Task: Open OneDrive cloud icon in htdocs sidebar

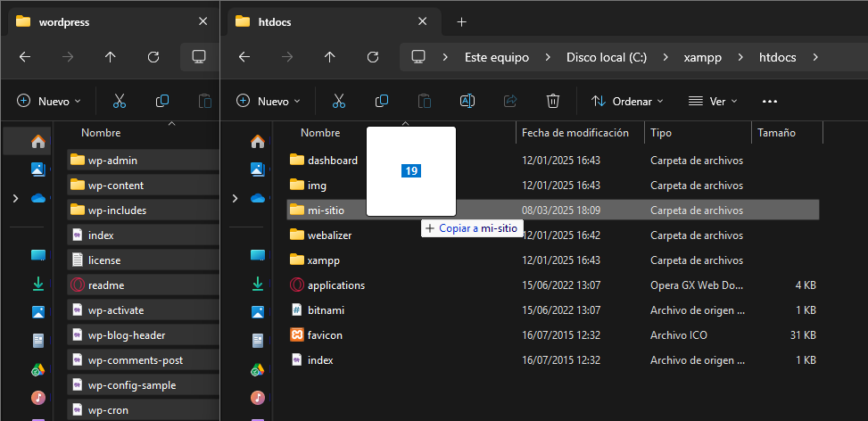Action: click(x=258, y=198)
